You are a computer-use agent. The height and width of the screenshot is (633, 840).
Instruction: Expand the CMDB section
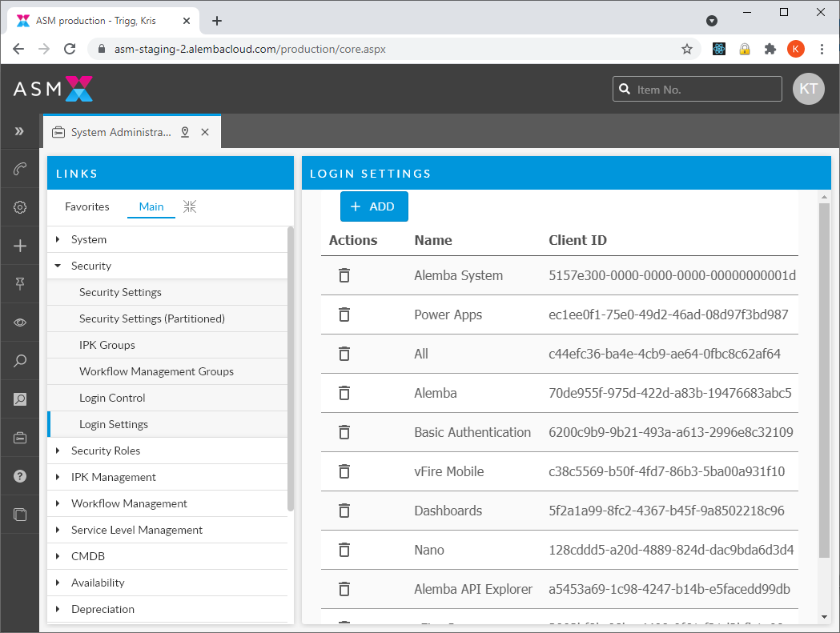coord(58,556)
